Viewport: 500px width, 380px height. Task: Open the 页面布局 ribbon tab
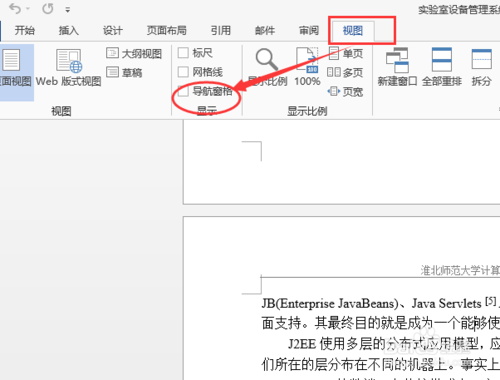(167, 31)
